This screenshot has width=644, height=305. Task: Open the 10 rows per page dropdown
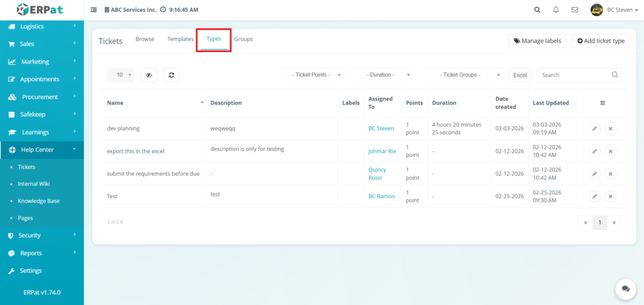pyautogui.click(x=120, y=75)
